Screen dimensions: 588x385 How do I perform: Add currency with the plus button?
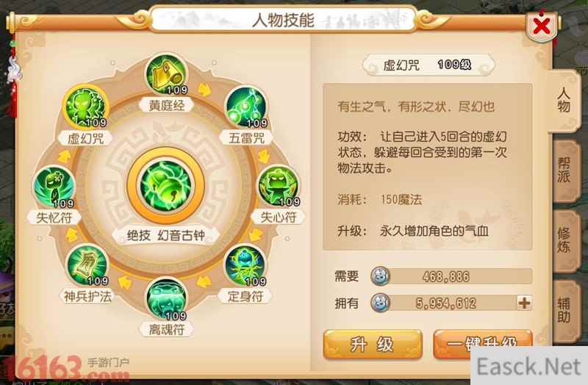(524, 303)
